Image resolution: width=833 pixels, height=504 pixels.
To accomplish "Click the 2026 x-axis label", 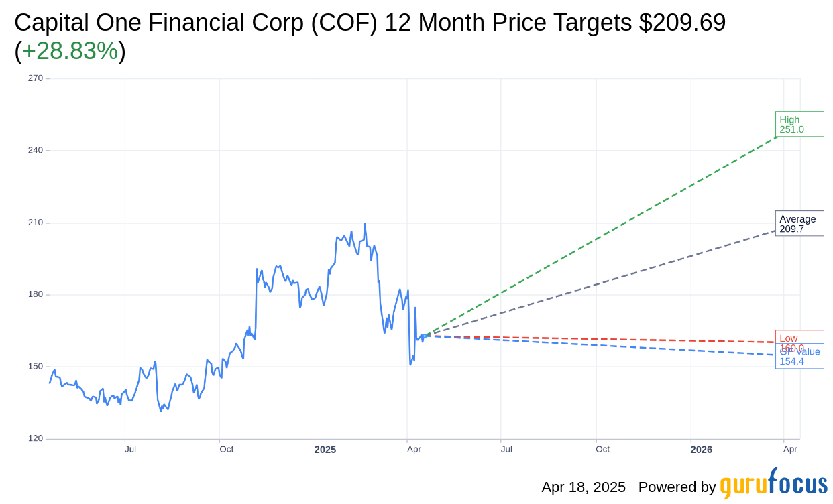I will (701, 450).
